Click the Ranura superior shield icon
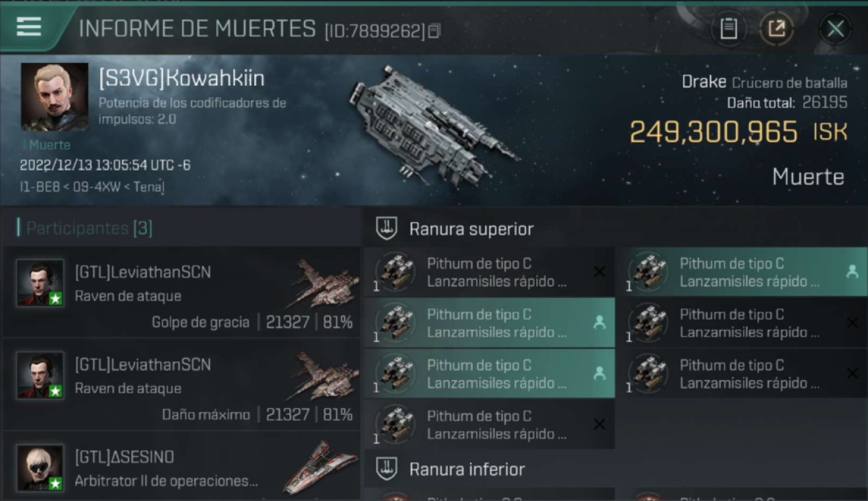Screen dimensions: 868x501 pos(387,228)
